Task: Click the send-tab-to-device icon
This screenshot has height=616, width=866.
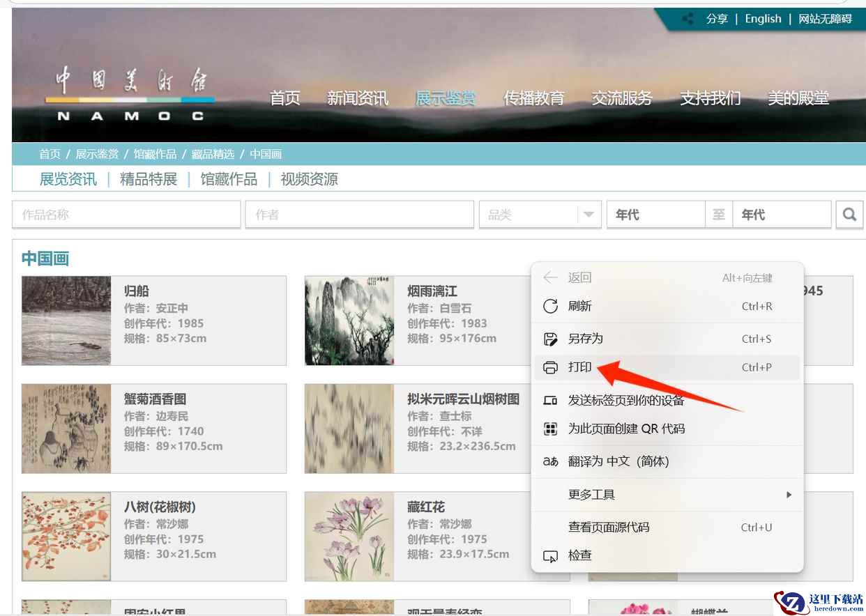Action: [x=550, y=400]
